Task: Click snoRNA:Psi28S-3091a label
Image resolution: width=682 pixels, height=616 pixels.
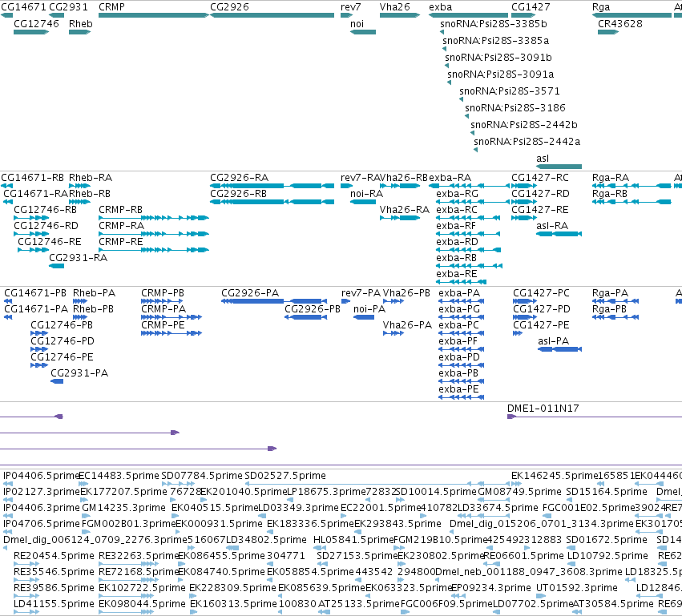Action: pos(501,74)
